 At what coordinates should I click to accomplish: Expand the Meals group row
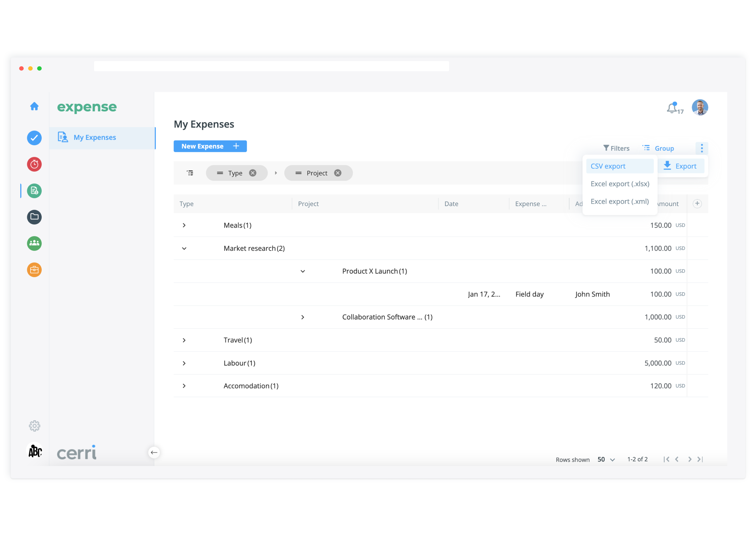[184, 225]
